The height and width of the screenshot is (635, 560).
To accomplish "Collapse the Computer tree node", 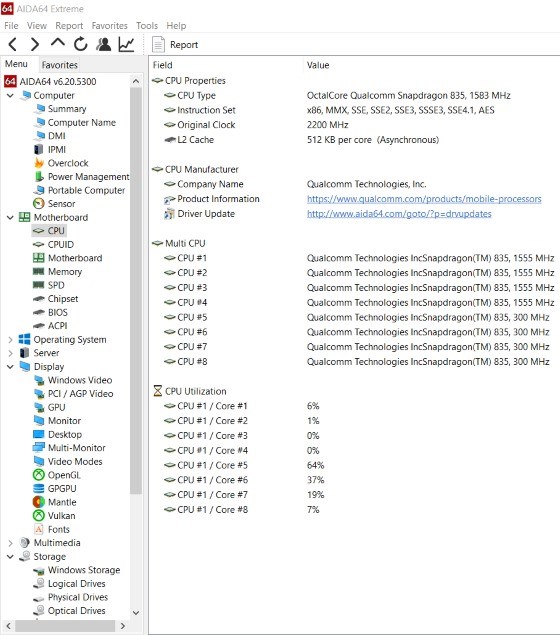I will coord(11,96).
